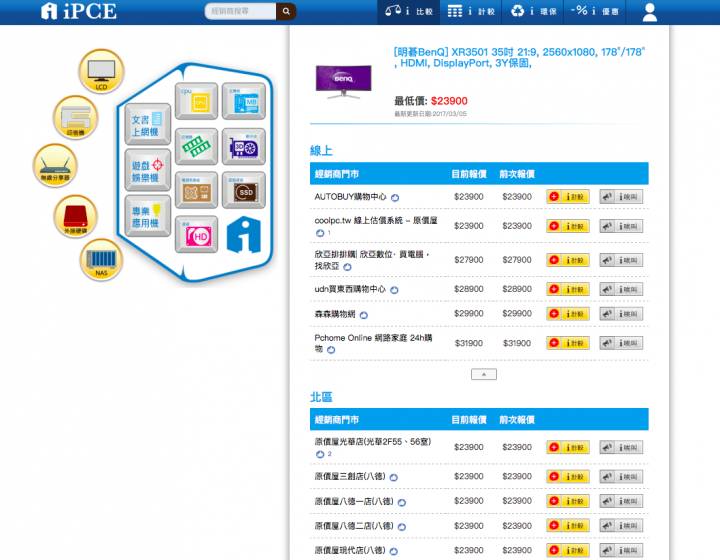Choose the 文書上網機 preset tile
The height and width of the screenshot is (560, 720).
[147, 124]
